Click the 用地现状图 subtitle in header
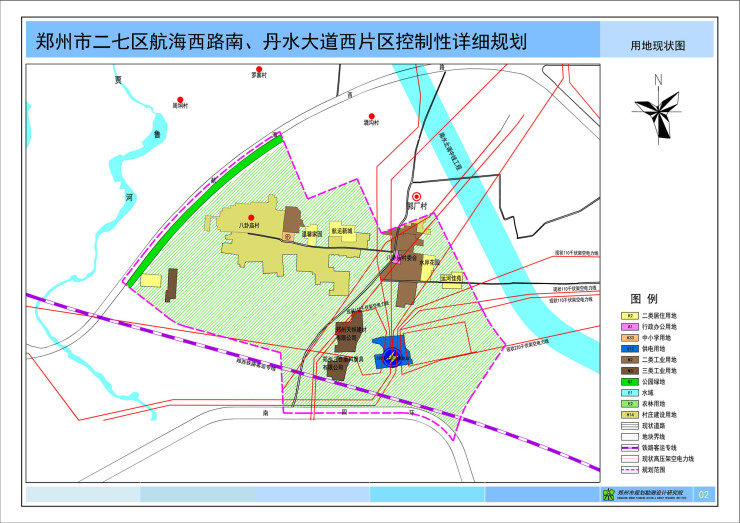Image resolution: width=740 pixels, height=523 pixels. click(x=657, y=46)
